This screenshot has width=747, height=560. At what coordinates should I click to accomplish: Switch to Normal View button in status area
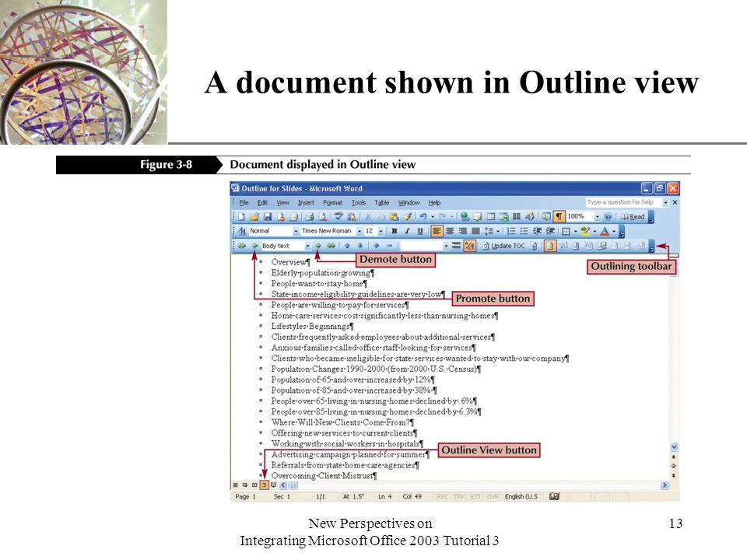tap(235, 485)
